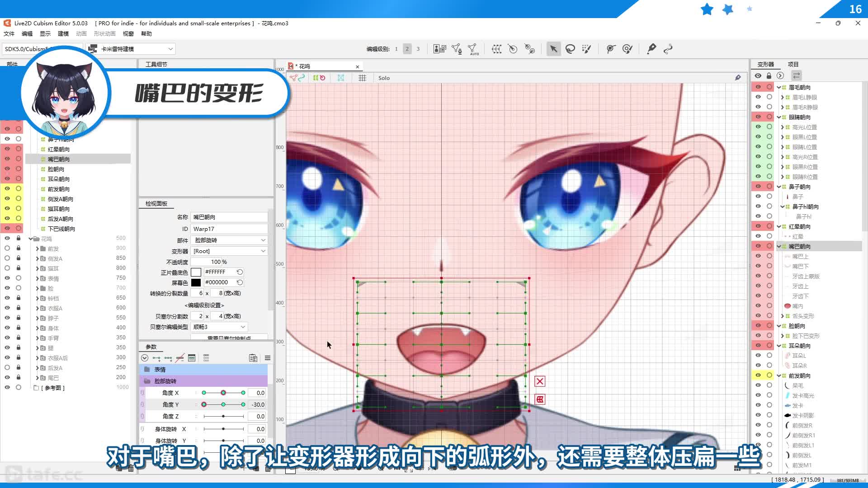This screenshot has height=488, width=868.
Task: Open the 部件 dropdown in inspector
Action: (229, 240)
